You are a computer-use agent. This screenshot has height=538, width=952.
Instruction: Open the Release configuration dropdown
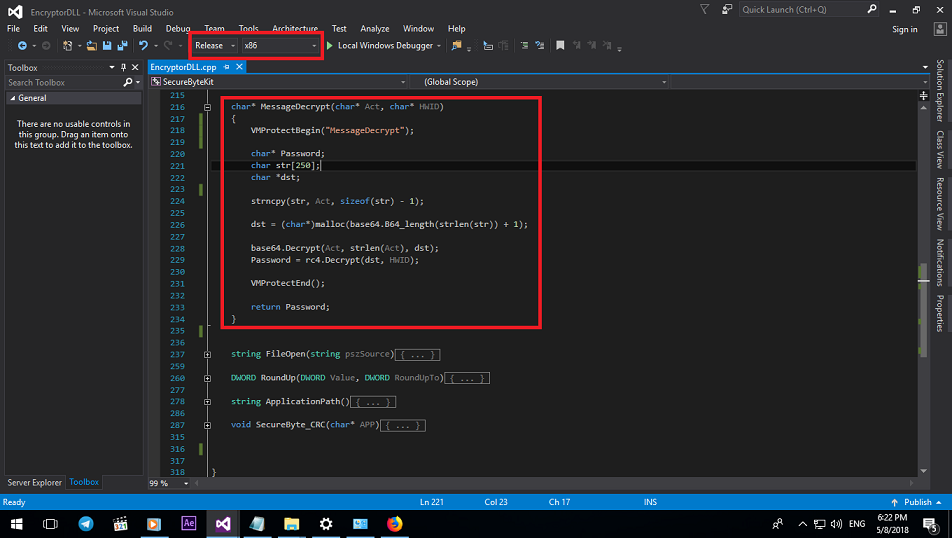215,46
